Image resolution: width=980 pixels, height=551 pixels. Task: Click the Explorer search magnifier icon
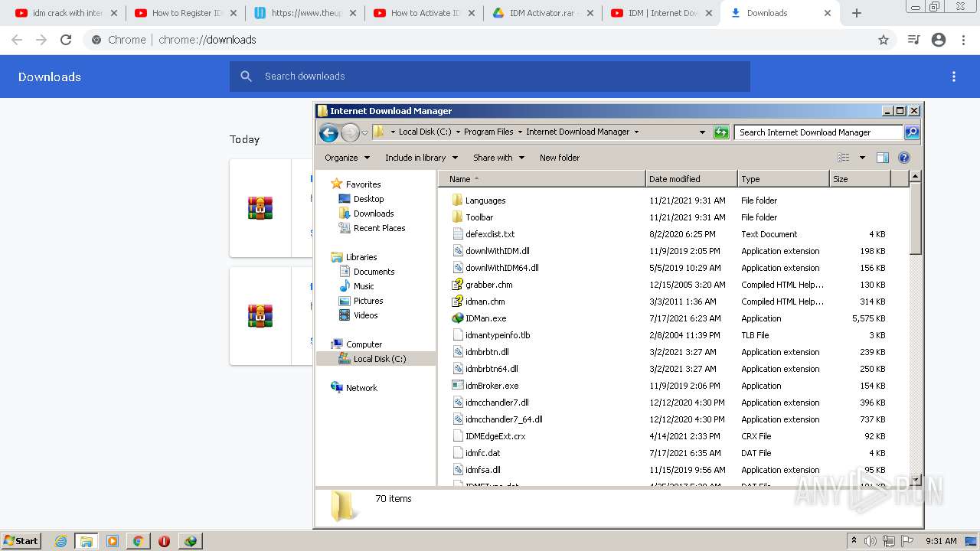click(911, 132)
